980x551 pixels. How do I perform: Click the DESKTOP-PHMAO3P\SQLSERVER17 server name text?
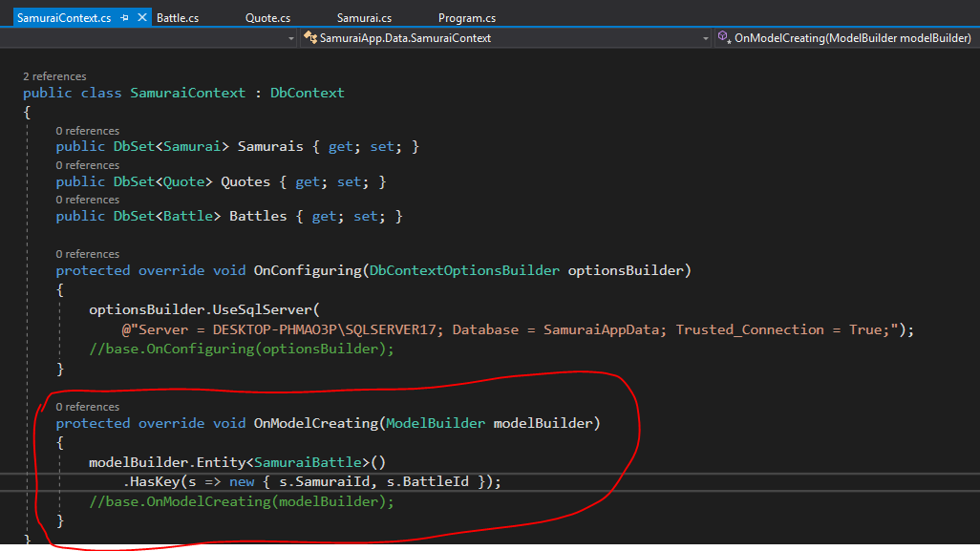(x=325, y=329)
